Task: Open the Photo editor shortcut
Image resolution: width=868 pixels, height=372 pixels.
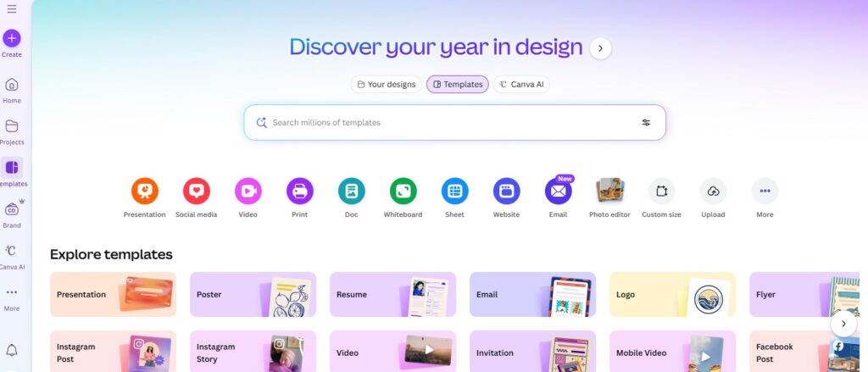Action: [610, 191]
